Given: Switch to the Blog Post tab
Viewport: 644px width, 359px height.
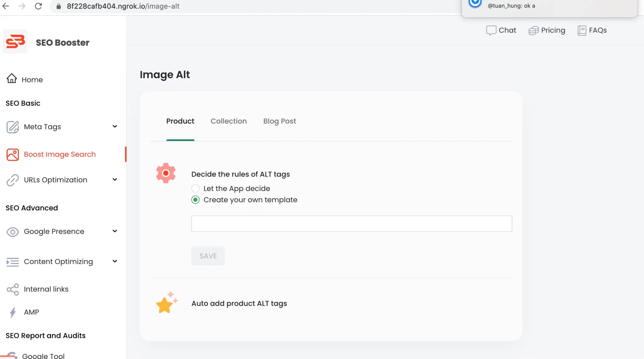Looking at the screenshot, I should [280, 121].
